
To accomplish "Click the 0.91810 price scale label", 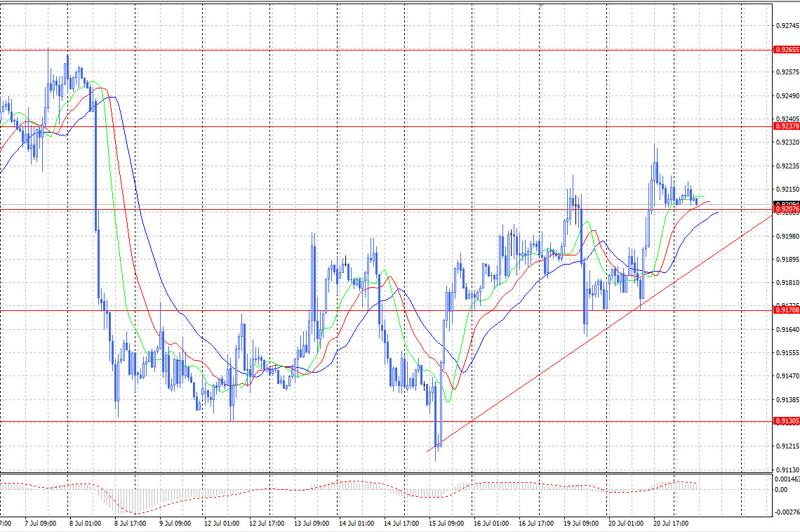I will point(787,283).
